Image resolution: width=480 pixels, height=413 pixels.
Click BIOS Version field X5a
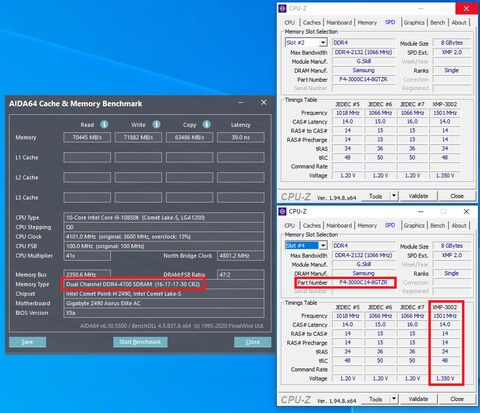click(164, 313)
